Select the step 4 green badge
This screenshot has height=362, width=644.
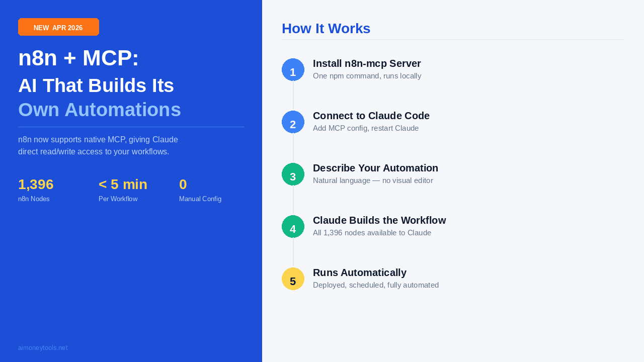pos(293,227)
